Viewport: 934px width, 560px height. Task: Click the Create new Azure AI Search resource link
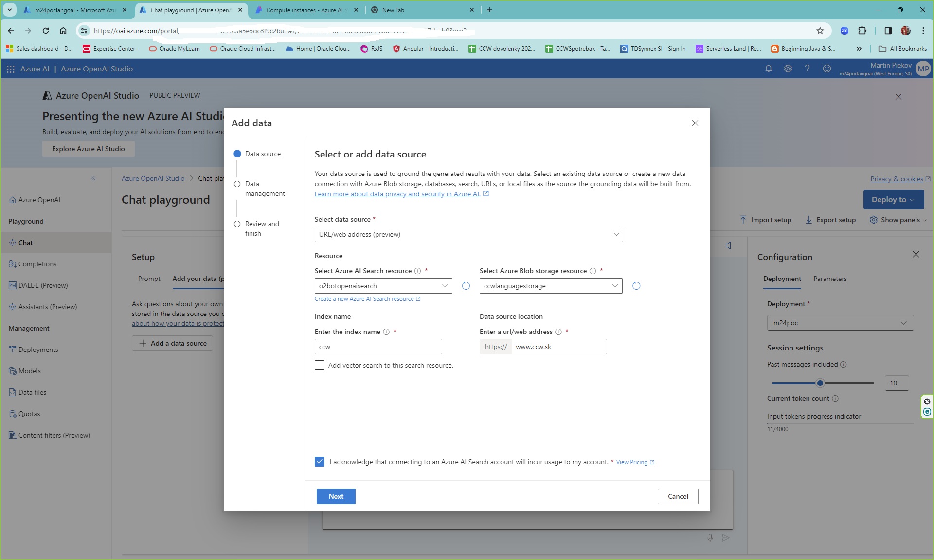(x=367, y=298)
